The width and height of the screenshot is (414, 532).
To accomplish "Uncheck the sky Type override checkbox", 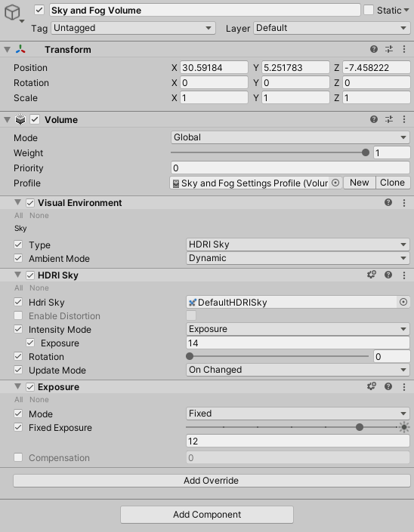I will [x=18, y=244].
